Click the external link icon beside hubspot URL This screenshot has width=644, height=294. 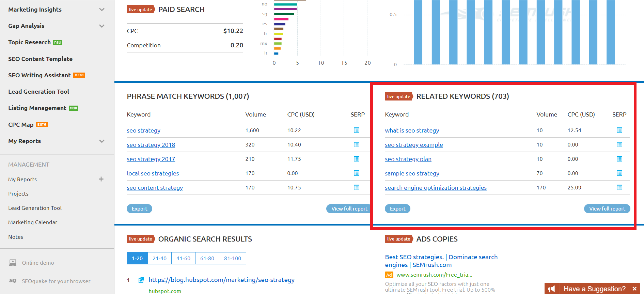click(x=141, y=280)
